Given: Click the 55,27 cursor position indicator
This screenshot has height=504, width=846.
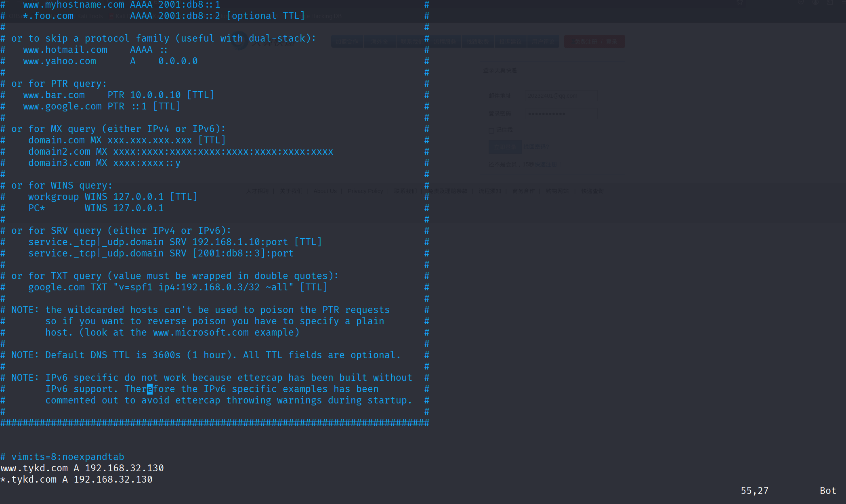Looking at the screenshot, I should pos(754,491).
